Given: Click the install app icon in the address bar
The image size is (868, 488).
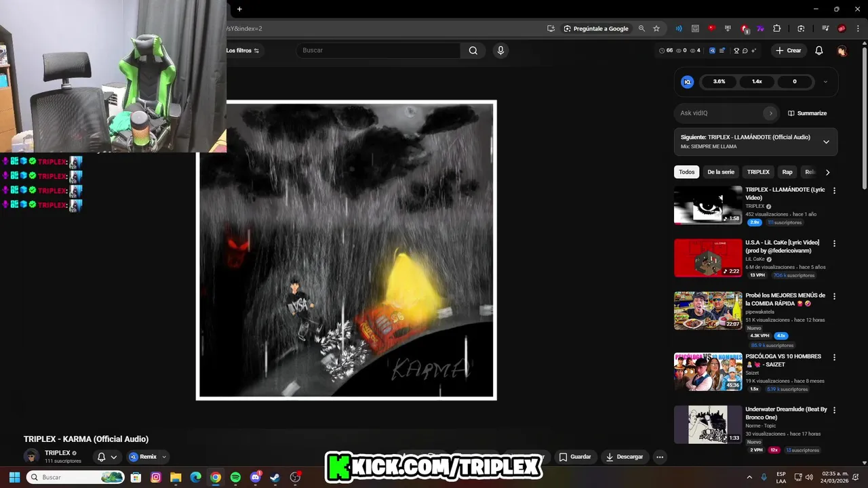Looking at the screenshot, I should pos(551,28).
